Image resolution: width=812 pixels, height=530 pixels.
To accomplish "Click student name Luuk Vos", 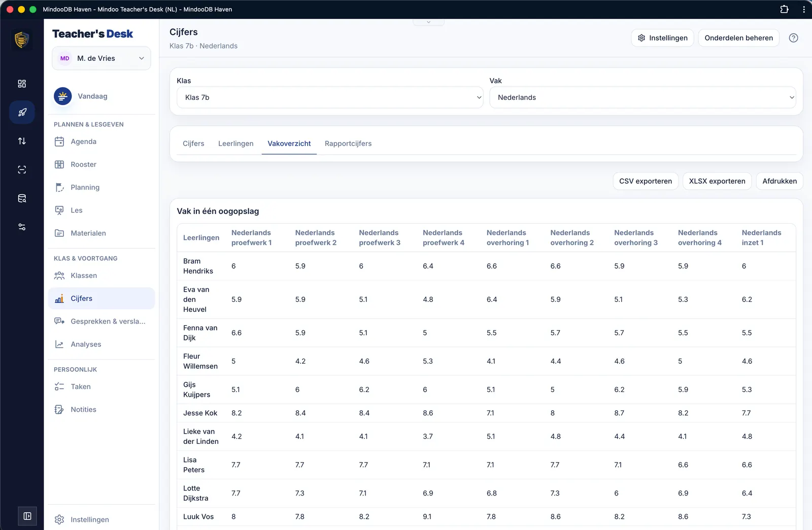I will click(198, 517).
